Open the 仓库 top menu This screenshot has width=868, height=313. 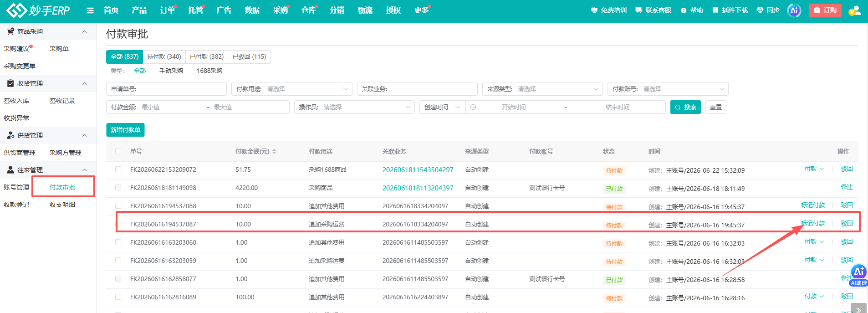coord(308,10)
